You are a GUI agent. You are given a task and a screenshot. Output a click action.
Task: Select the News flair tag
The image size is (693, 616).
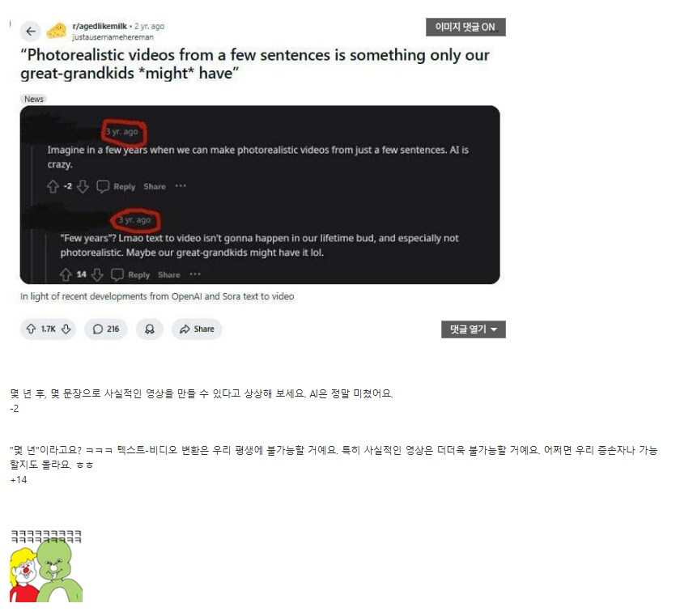pyautogui.click(x=33, y=99)
